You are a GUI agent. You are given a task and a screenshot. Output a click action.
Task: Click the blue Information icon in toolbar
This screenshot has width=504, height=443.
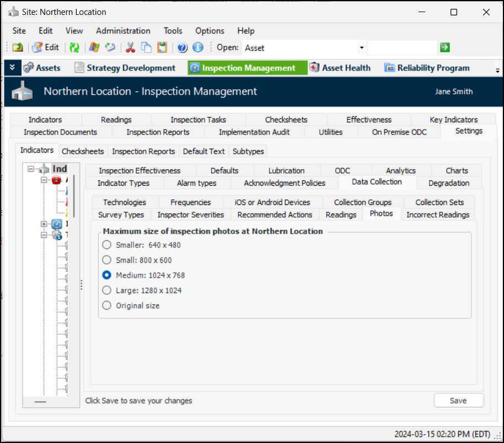198,47
